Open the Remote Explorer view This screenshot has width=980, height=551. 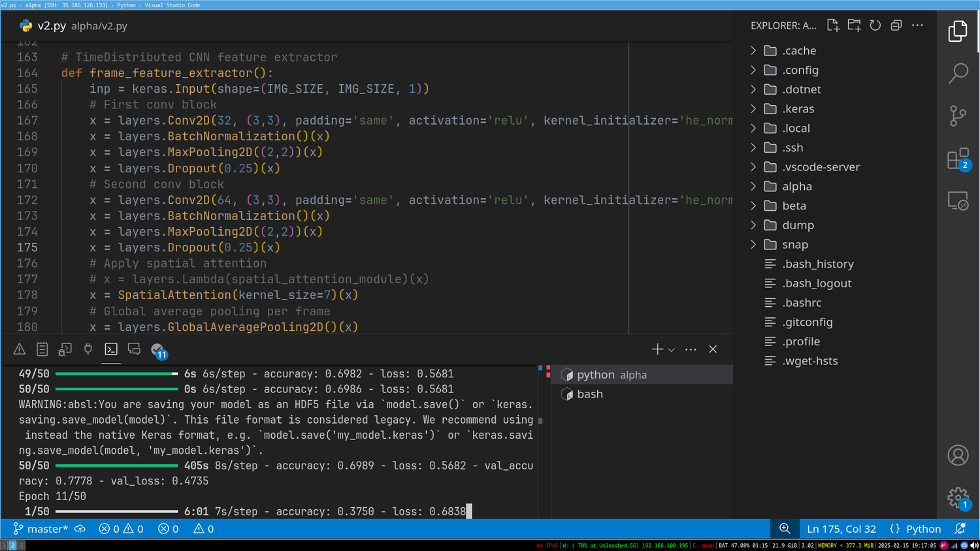point(958,201)
